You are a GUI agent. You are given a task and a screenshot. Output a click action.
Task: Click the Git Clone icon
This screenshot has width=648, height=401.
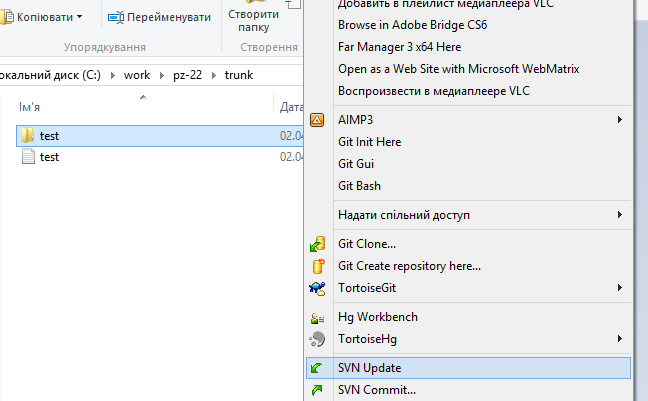point(317,244)
